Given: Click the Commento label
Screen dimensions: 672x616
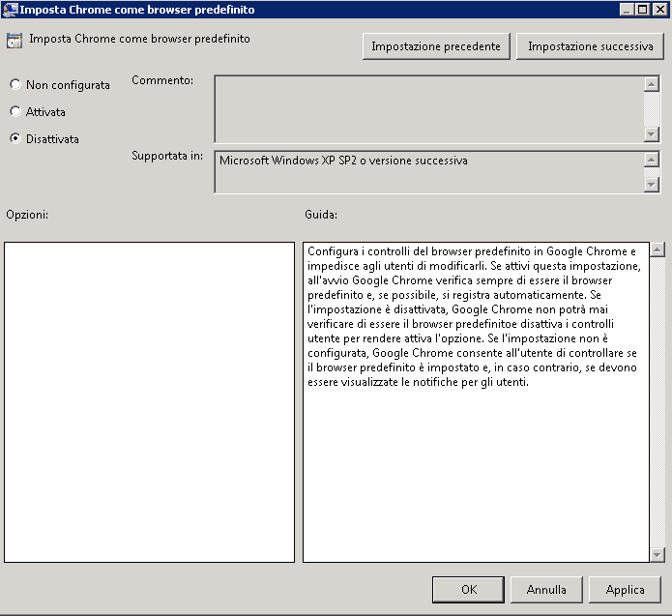Looking at the screenshot, I should pos(162,80).
